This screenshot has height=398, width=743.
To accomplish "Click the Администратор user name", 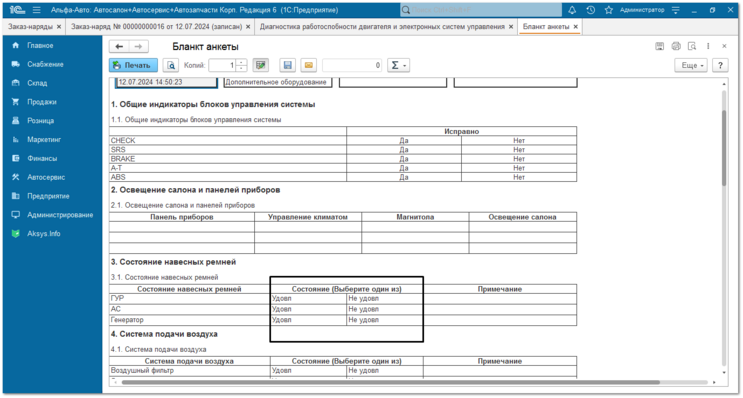I will point(642,10).
